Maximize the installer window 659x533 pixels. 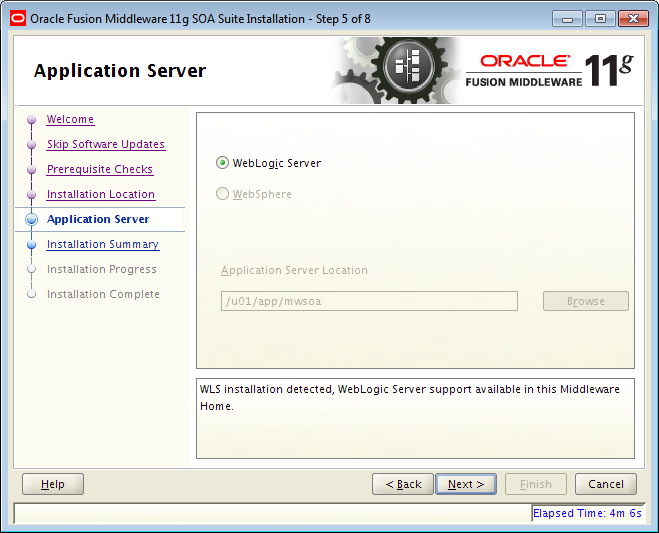coord(600,19)
